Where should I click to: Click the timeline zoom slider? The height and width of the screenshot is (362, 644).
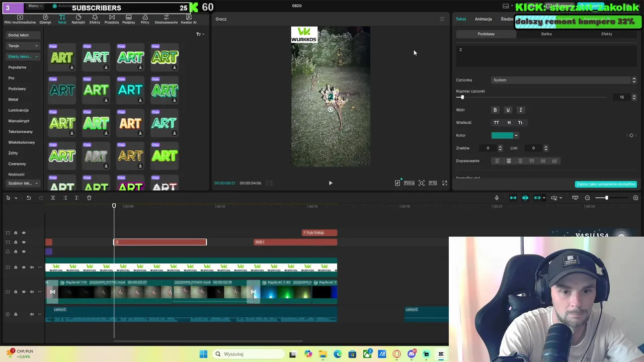611,198
